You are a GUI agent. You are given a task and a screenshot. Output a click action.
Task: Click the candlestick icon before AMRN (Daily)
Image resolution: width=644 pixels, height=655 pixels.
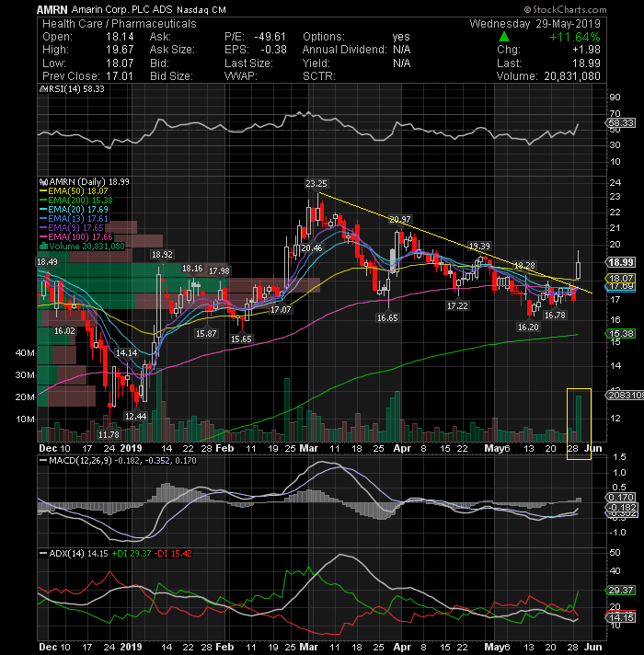[43, 182]
